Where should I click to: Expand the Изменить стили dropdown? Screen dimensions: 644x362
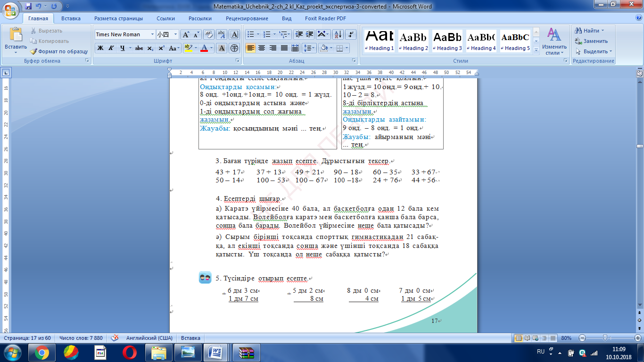click(554, 44)
